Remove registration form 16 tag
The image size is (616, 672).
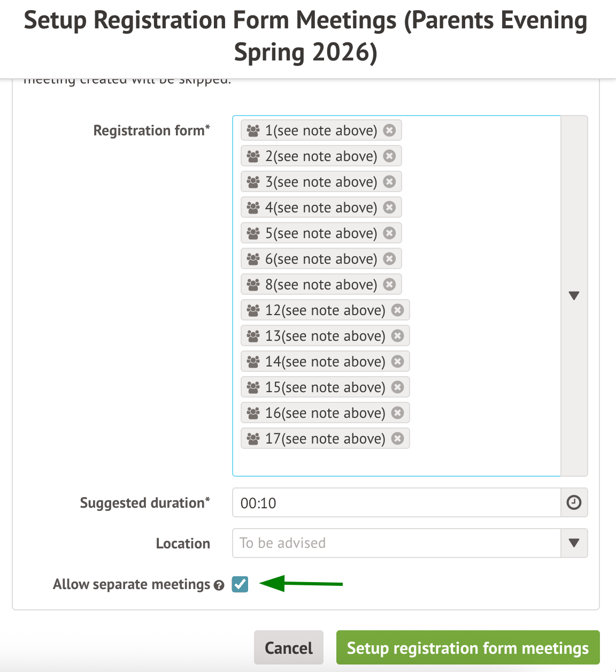pyautogui.click(x=398, y=413)
